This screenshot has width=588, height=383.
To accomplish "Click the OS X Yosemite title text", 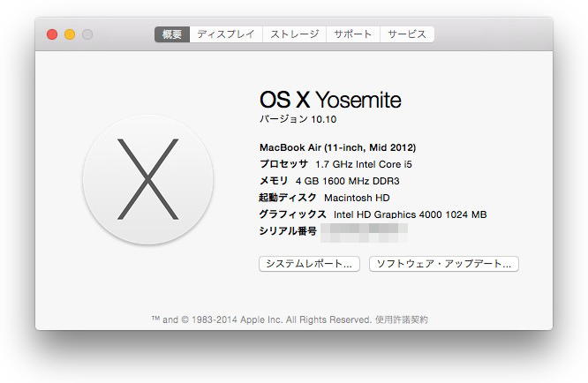I will (x=330, y=99).
